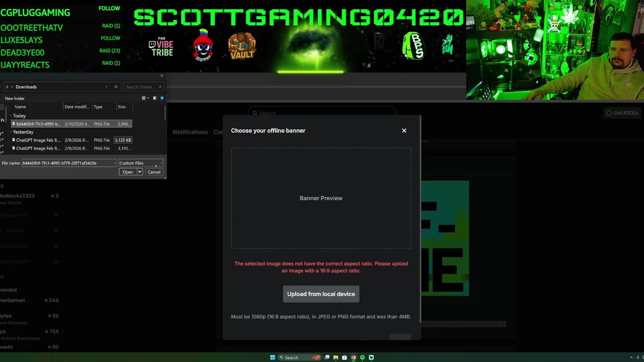The image size is (644, 362).
Task: Click PNG File type of 8d446fb9 row
Action: pos(102,124)
